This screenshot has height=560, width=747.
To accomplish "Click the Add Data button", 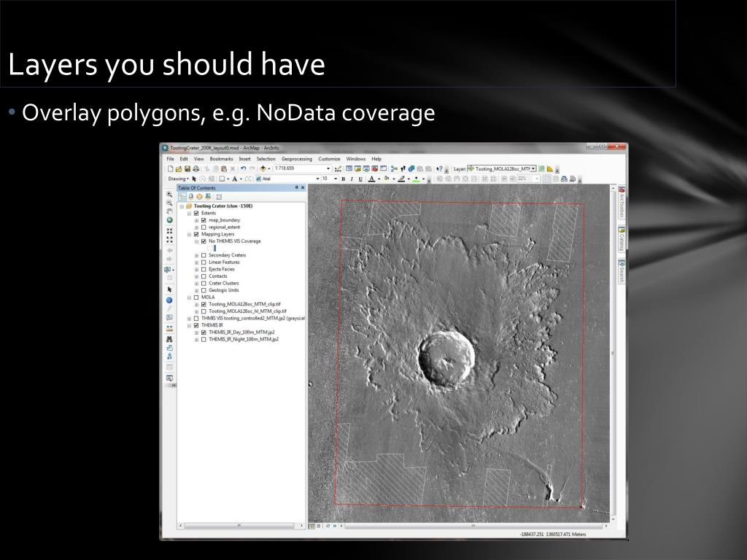I will tap(263, 169).
